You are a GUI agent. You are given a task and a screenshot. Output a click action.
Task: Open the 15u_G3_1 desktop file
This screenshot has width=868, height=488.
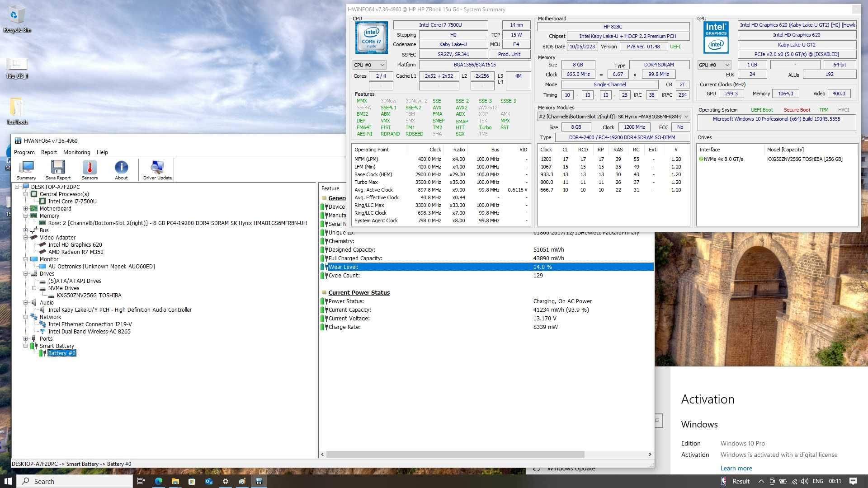pyautogui.click(x=17, y=68)
